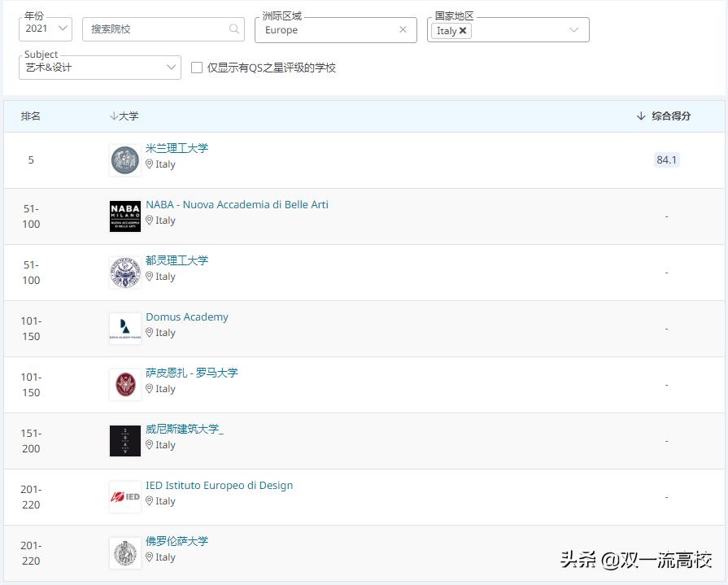Enable 仅显示有QS之星评级的学校 checkbox

pos(196,68)
